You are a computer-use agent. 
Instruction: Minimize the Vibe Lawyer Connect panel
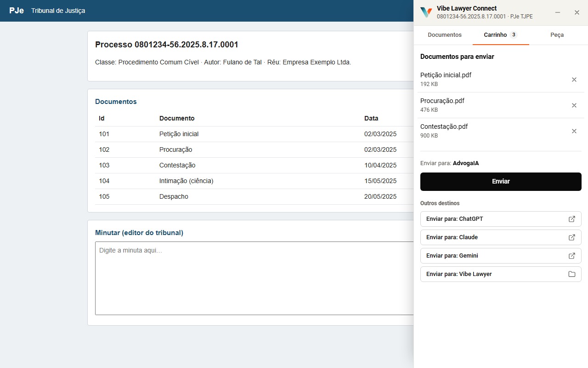(x=558, y=12)
